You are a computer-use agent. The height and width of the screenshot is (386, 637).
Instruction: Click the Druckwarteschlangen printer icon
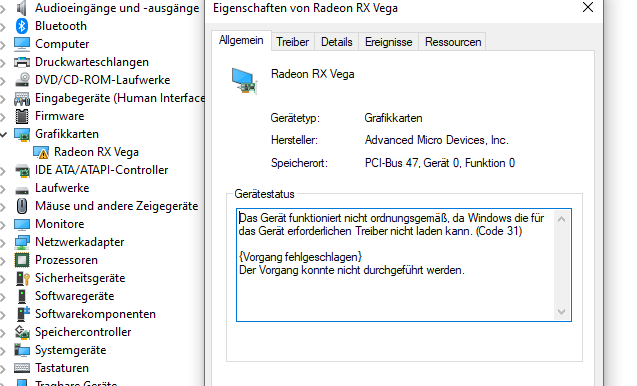click(22, 62)
